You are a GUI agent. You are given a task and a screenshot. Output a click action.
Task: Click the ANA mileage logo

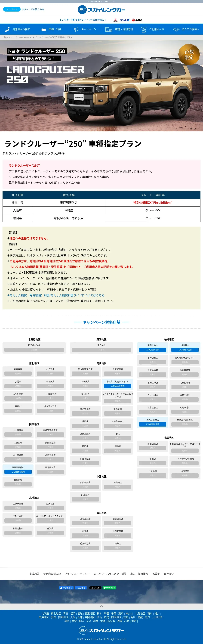(124, 20)
